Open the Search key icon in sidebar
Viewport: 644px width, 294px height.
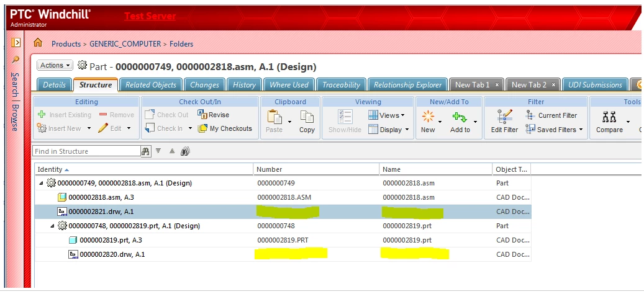tap(15, 60)
